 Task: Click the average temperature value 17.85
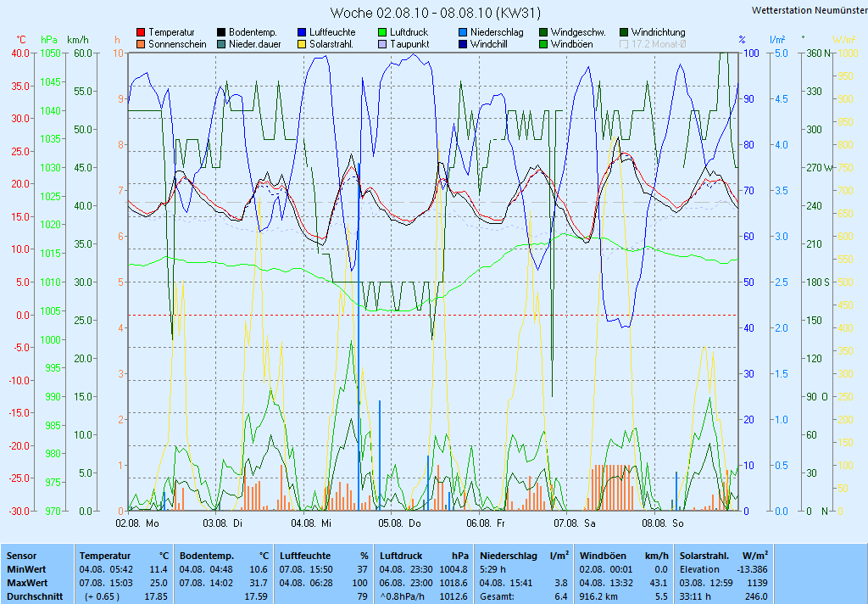tap(156, 597)
